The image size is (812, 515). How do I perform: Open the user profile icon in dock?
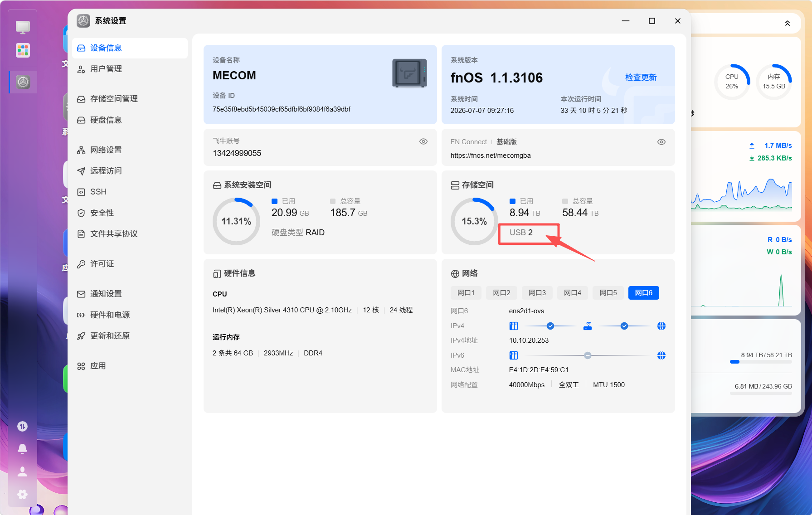pyautogui.click(x=22, y=471)
